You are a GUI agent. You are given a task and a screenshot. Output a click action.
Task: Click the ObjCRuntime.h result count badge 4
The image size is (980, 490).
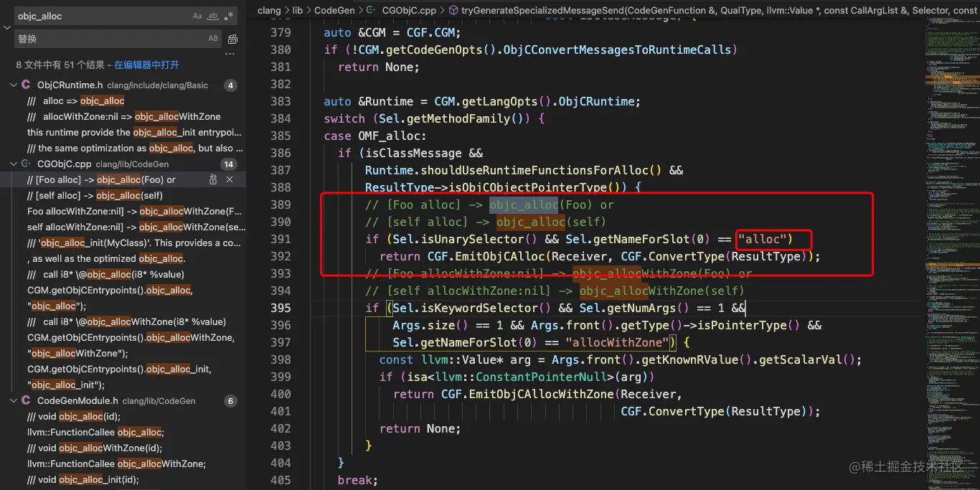click(230, 85)
